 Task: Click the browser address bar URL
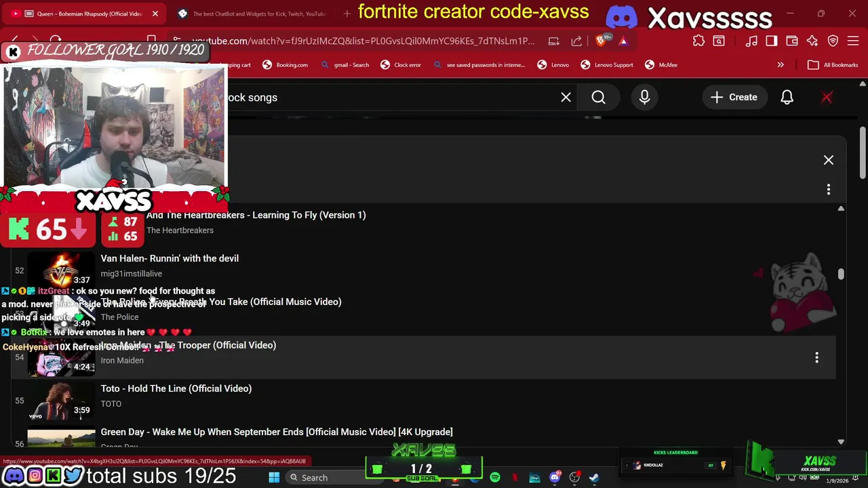click(x=363, y=41)
